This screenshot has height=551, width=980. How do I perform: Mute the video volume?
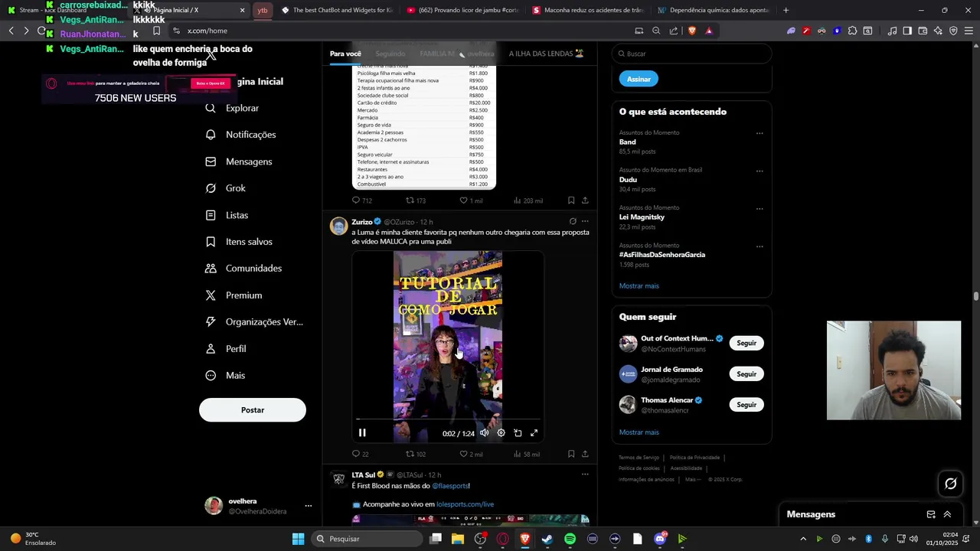tap(484, 433)
